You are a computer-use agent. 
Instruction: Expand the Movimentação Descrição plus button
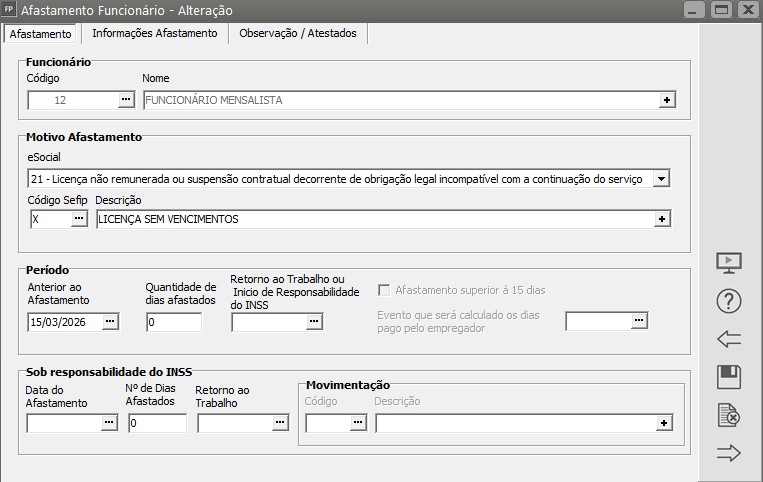pos(662,424)
